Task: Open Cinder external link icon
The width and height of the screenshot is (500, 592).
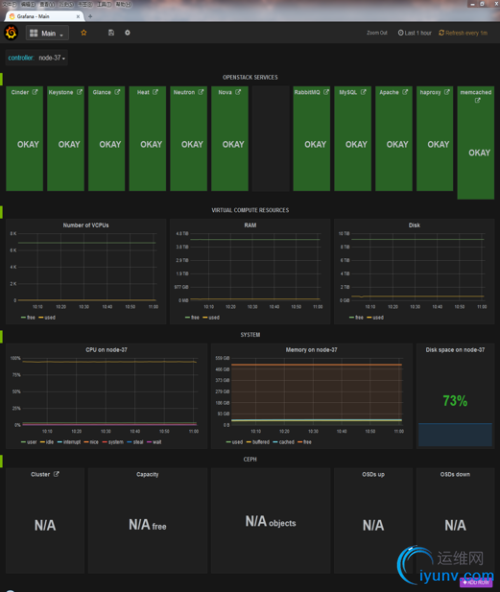Action: coord(35,92)
